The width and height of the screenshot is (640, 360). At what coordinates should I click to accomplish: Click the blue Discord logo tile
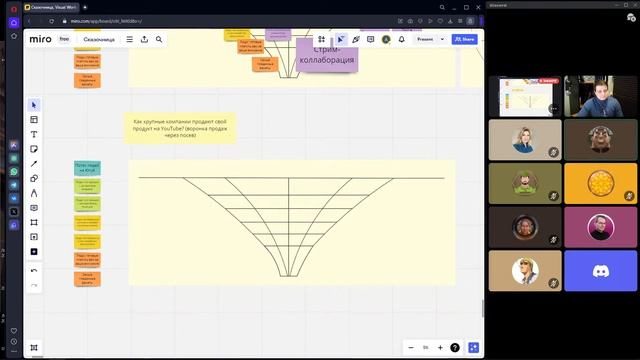click(600, 271)
